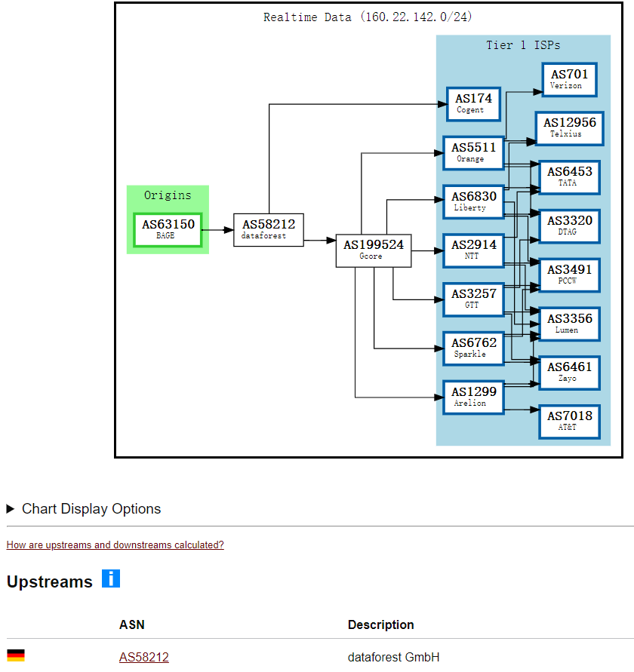The image size is (634, 672).
Task: Select the AS701 Verizon node
Action: (x=569, y=80)
